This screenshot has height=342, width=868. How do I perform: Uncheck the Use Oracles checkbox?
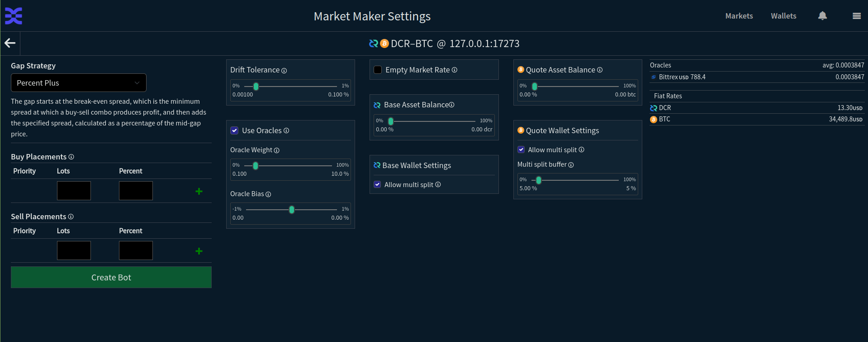click(x=234, y=130)
